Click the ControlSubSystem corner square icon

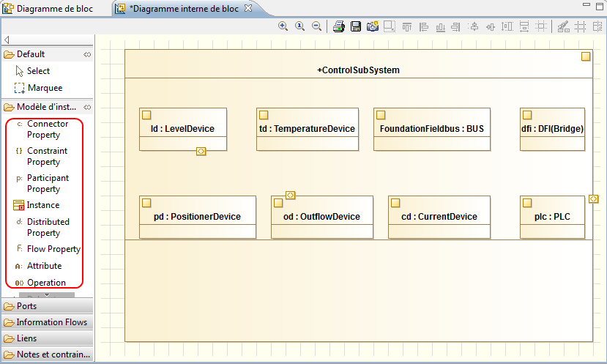tap(586, 56)
